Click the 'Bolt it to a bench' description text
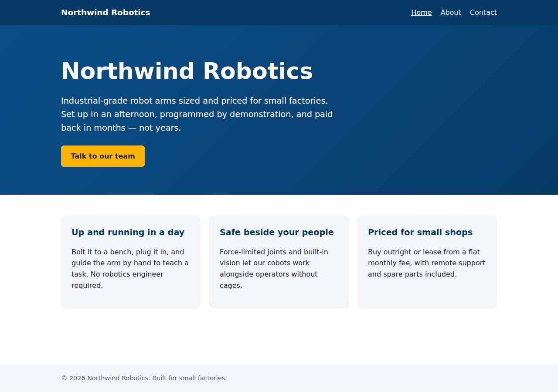 pyautogui.click(x=130, y=269)
